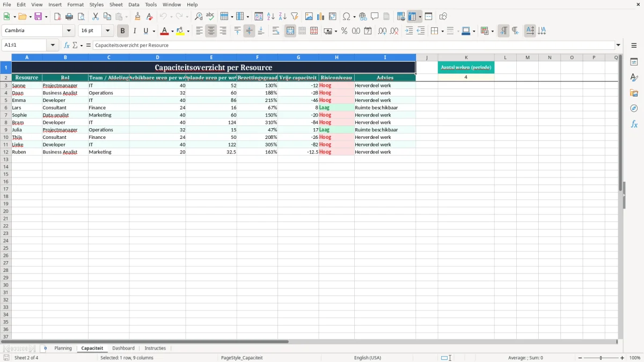Align cell text left
644x362 pixels.
tap(199, 31)
